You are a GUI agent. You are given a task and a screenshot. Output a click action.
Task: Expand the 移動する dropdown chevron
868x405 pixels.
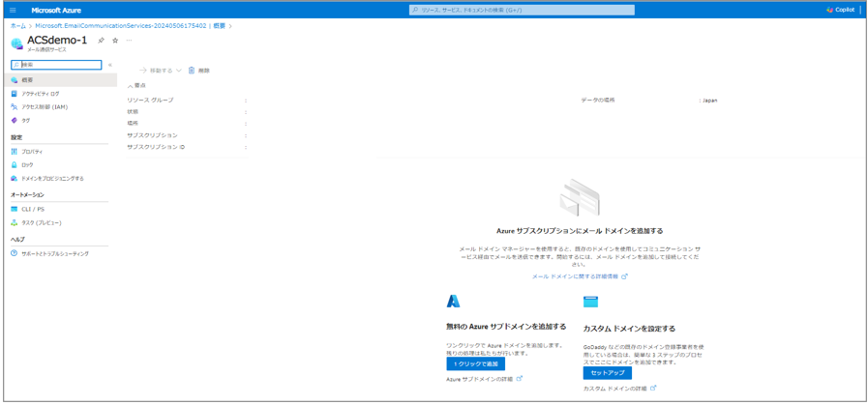point(178,71)
